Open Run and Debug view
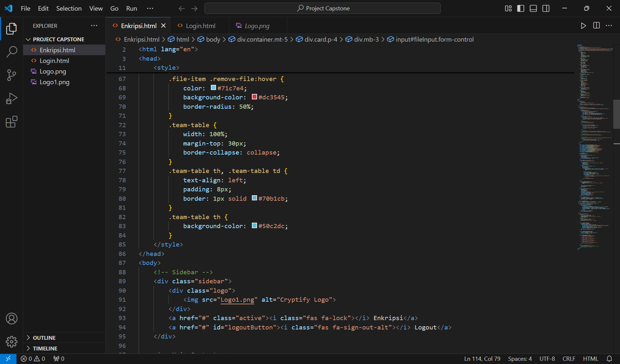The image size is (620, 364). (12, 98)
